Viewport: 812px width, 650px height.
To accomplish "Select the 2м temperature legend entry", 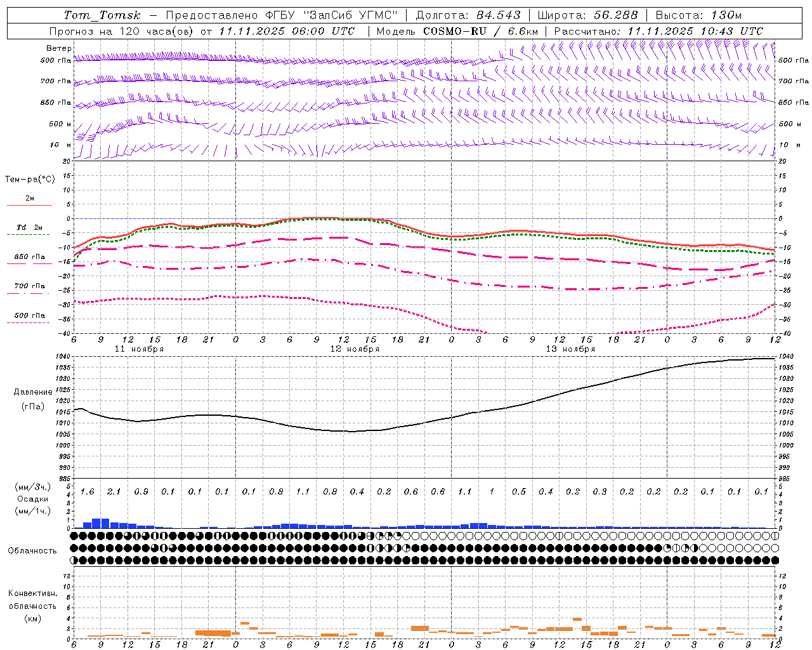I will coord(30,199).
